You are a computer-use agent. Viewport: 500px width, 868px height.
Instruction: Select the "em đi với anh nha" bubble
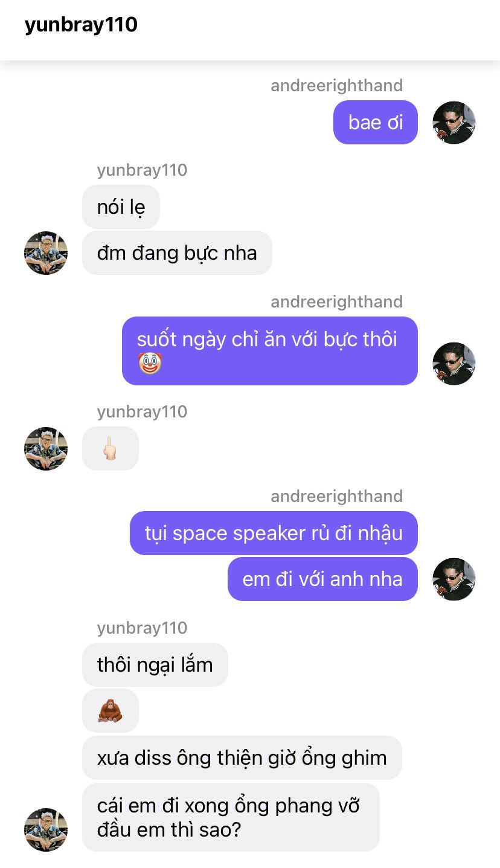322,579
